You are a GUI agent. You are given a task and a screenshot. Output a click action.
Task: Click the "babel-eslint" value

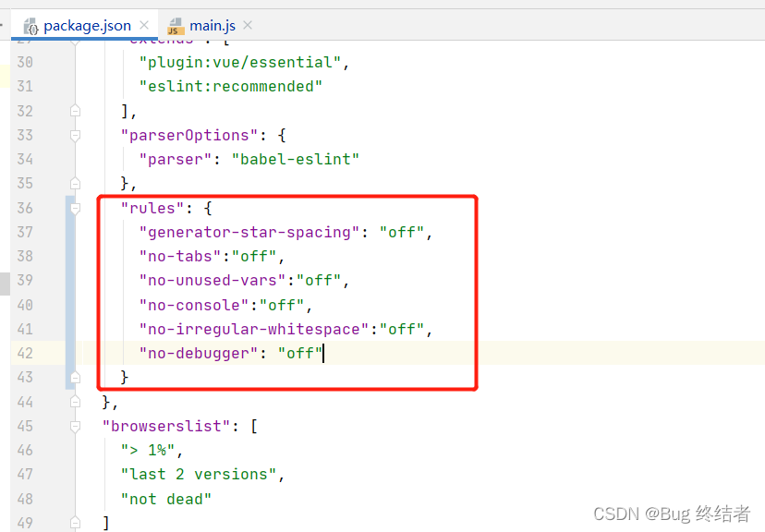pos(296,160)
